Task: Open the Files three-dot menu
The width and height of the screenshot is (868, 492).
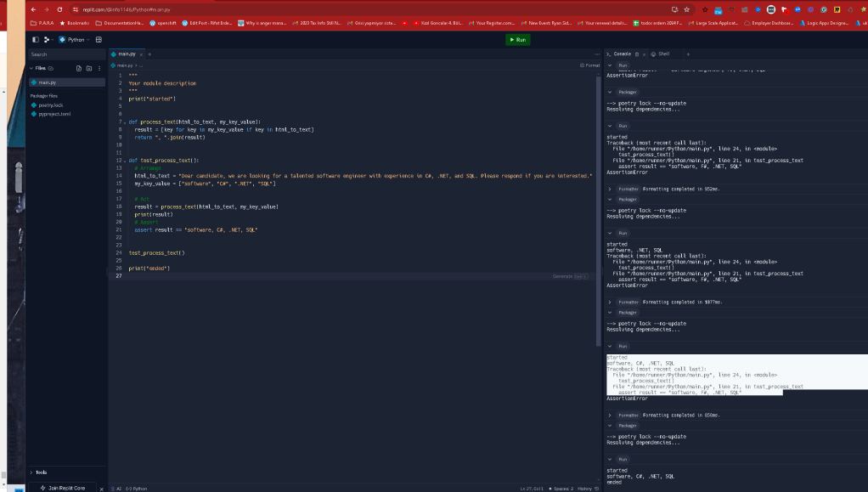Action: (99, 68)
